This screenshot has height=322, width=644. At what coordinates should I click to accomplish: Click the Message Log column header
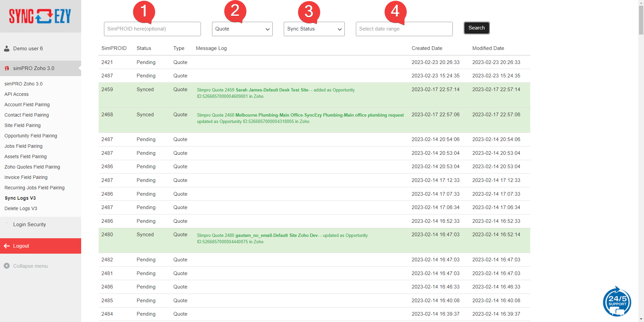[211, 48]
